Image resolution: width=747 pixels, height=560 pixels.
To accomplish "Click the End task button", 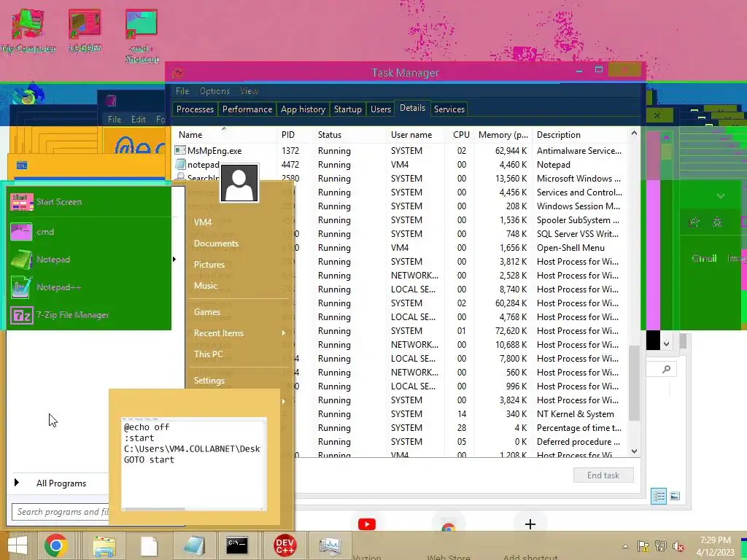I will (603, 475).
